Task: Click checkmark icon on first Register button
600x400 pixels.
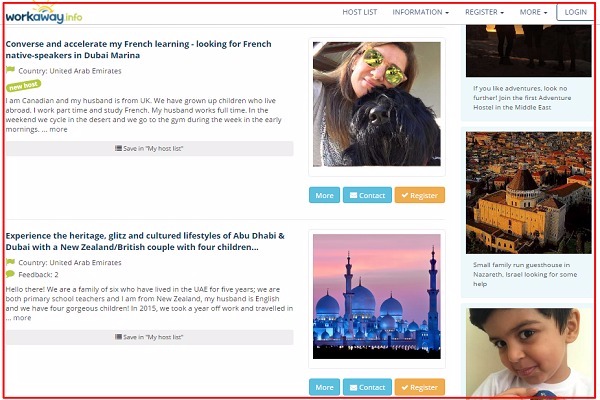Action: [404, 195]
